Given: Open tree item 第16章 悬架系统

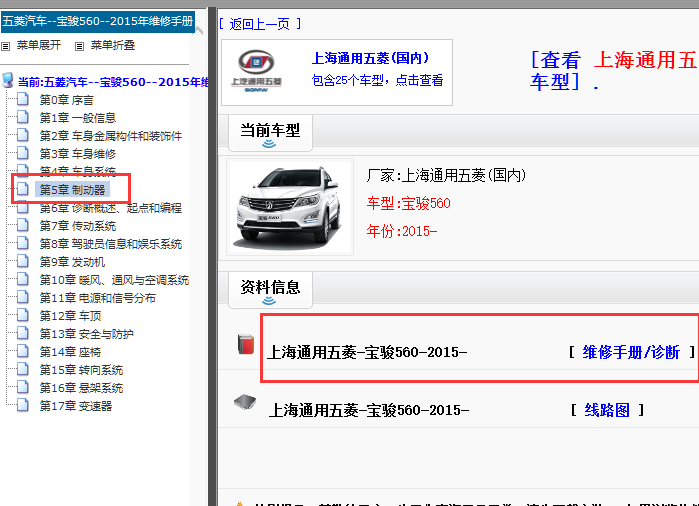Looking at the screenshot, I should click(x=81, y=388).
